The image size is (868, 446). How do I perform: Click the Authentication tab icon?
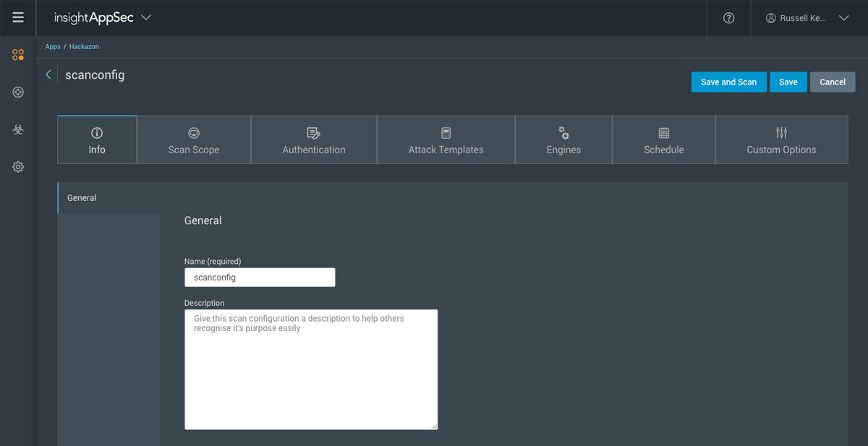314,133
